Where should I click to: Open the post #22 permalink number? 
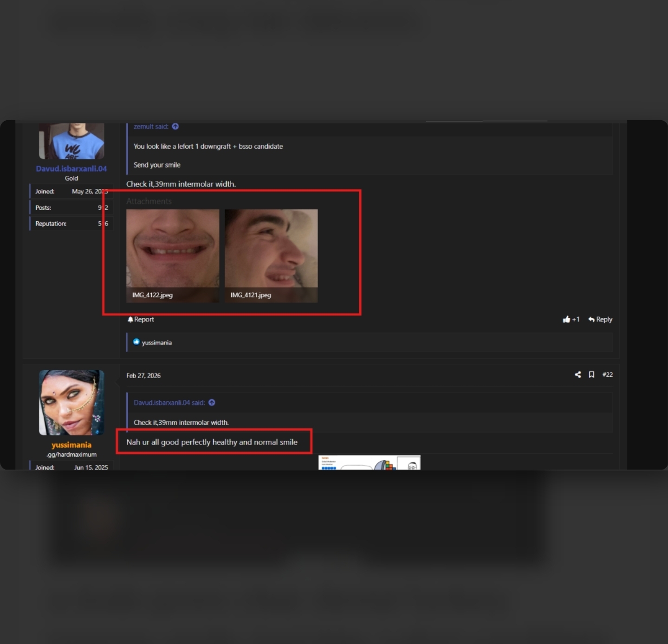coord(607,374)
